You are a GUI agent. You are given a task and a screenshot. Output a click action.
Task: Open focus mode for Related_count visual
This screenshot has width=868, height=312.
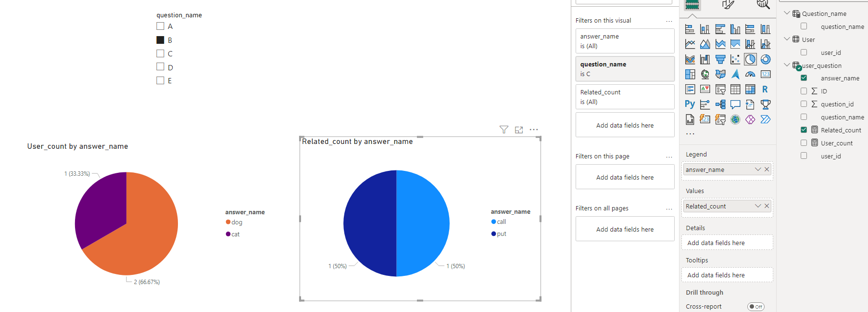[x=519, y=130]
